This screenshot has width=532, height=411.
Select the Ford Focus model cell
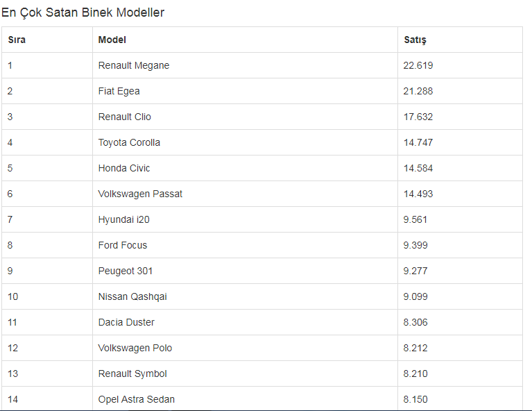[x=123, y=245]
